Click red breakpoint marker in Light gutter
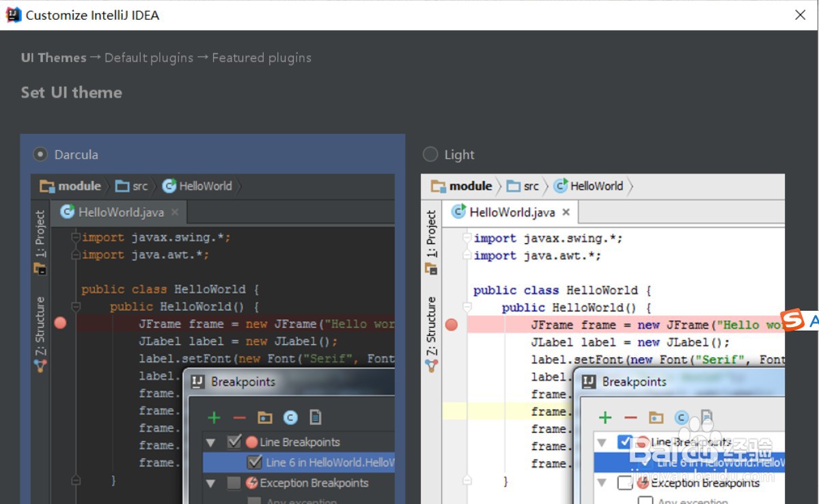819x504 pixels. [452, 324]
